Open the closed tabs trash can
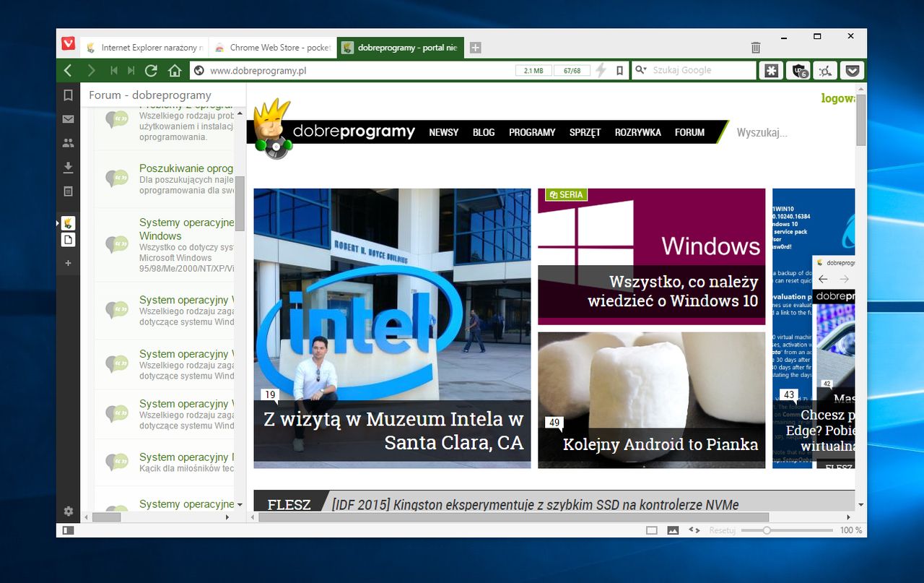This screenshot has height=583, width=924. click(756, 48)
